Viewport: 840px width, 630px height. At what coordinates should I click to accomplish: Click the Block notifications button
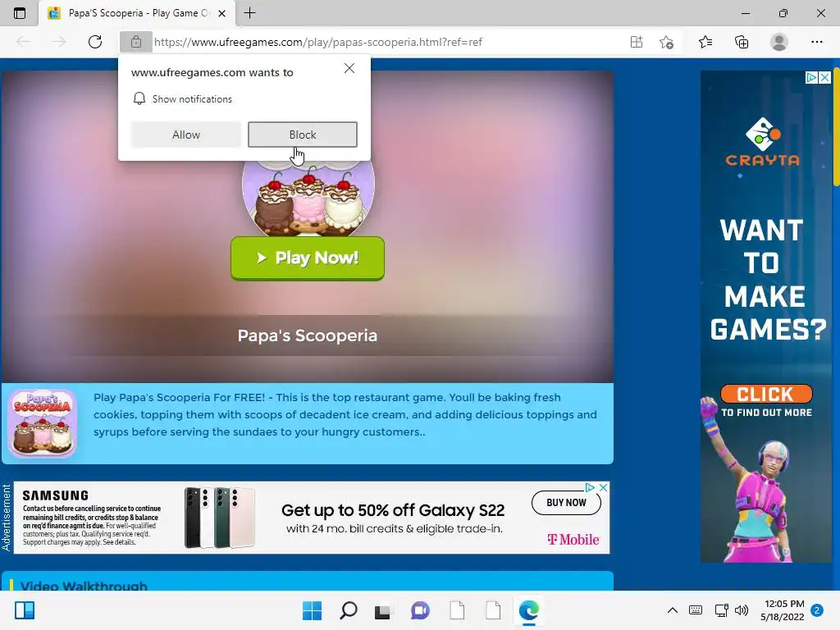point(303,135)
